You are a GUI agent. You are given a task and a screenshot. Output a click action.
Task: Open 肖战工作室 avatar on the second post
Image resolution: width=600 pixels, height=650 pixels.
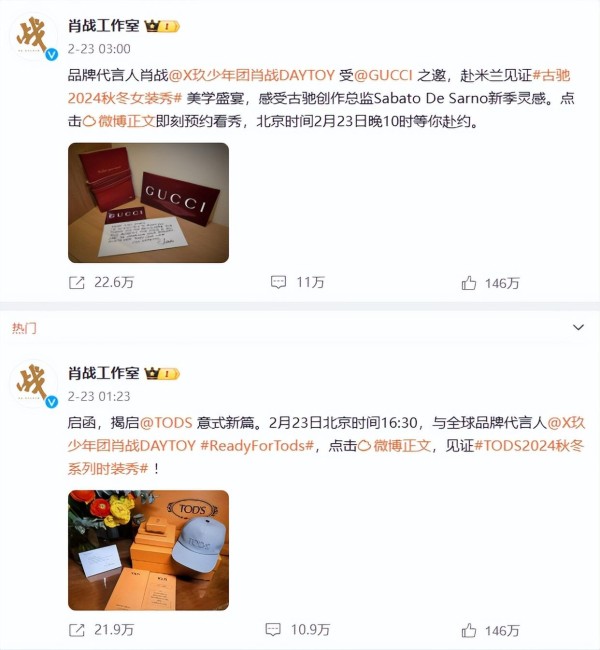pos(34,384)
